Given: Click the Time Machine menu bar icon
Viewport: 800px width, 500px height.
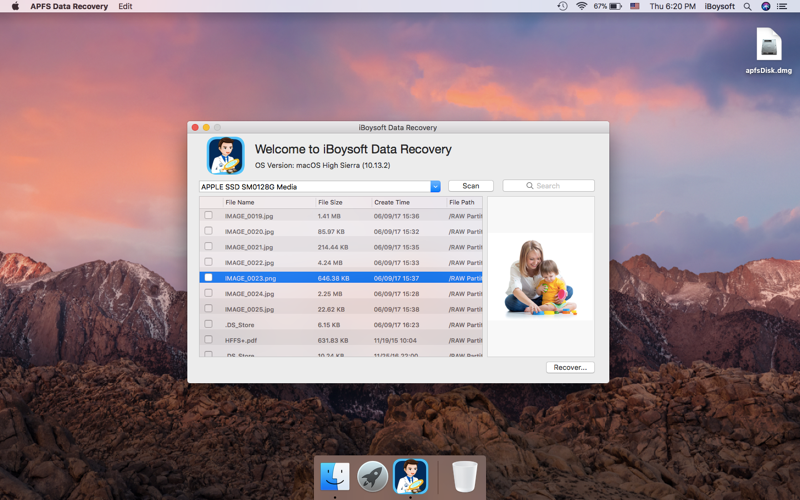Looking at the screenshot, I should point(562,6).
